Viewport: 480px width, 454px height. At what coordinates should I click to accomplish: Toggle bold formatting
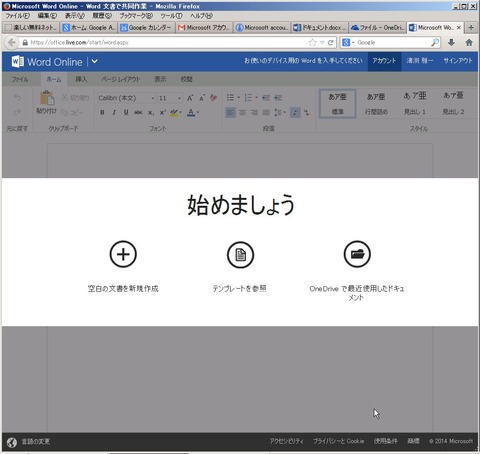click(x=102, y=113)
